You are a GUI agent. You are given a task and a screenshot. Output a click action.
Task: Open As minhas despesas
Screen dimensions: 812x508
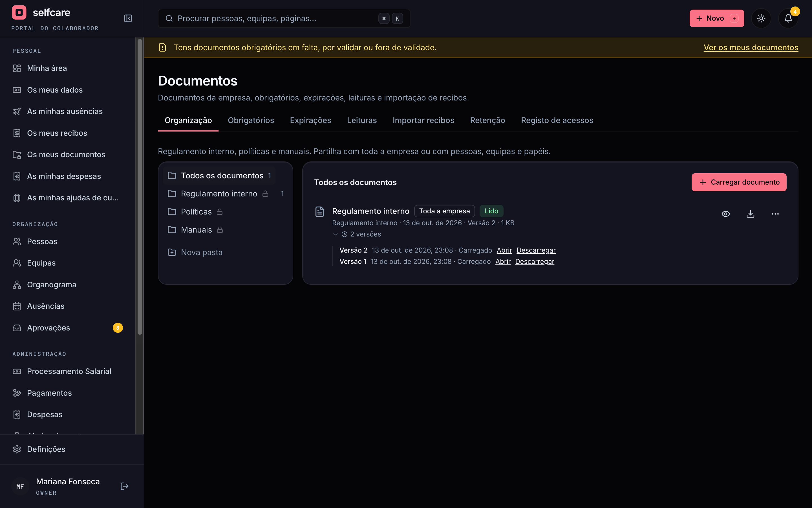(x=67, y=176)
